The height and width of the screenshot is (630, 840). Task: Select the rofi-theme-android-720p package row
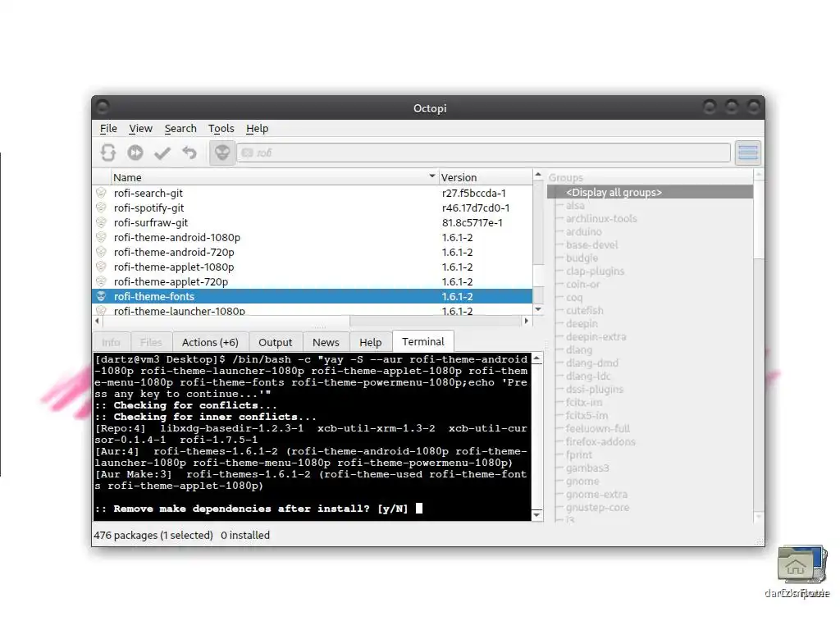313,253
